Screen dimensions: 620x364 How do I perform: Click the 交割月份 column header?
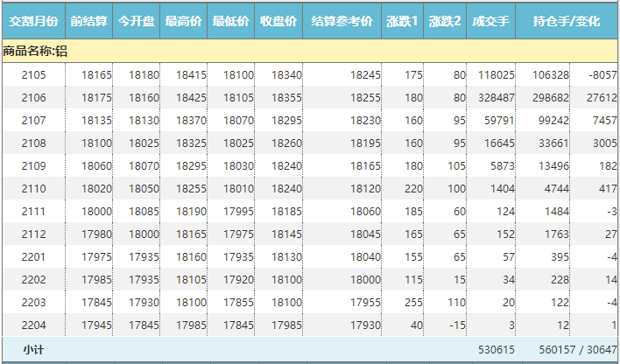[32, 20]
